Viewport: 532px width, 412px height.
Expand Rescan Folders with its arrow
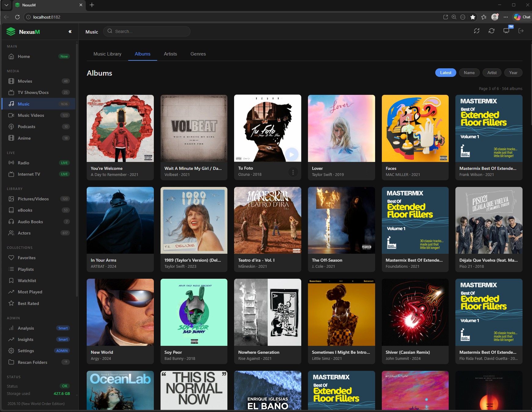click(x=66, y=362)
